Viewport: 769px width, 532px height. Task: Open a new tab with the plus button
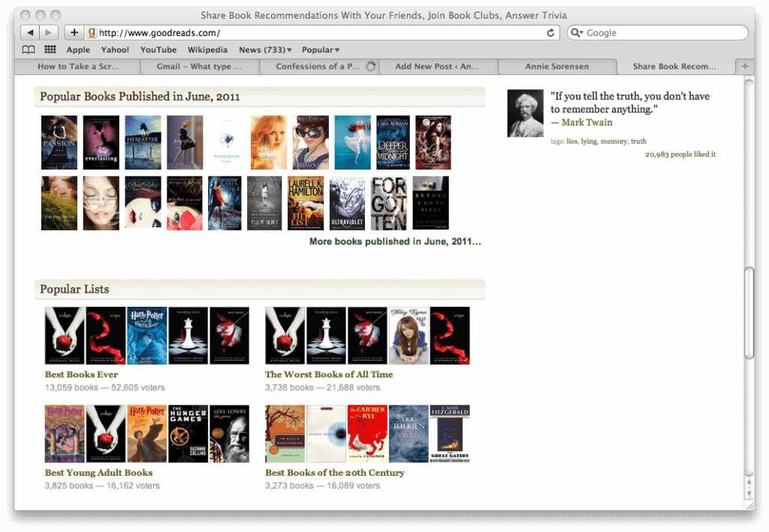pos(745,66)
